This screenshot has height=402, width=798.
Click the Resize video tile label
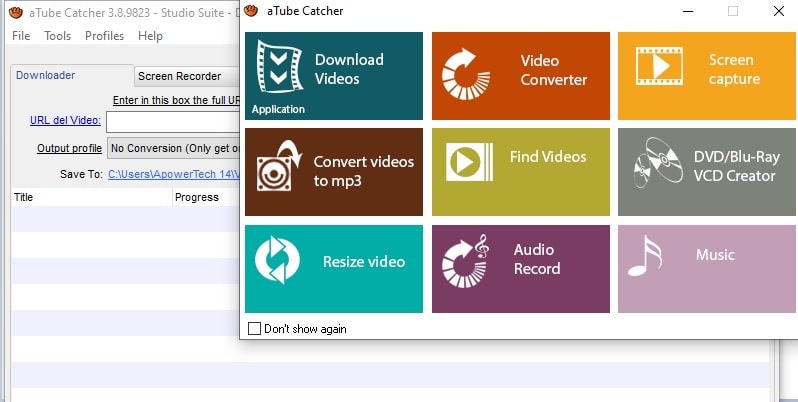(364, 262)
